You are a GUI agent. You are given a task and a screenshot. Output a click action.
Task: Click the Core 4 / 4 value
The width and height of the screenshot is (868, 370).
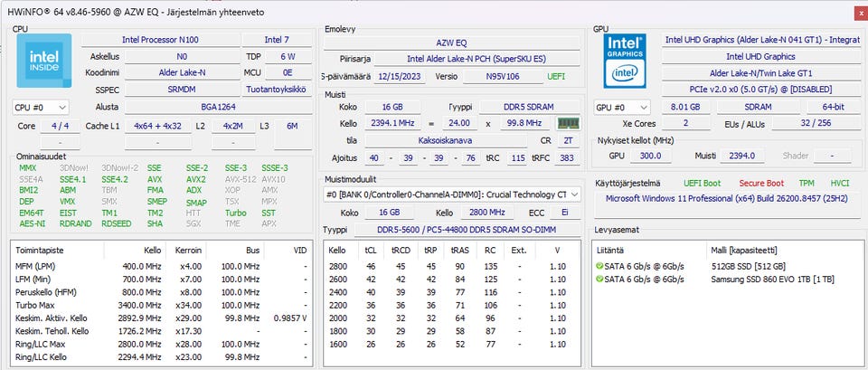coord(60,126)
